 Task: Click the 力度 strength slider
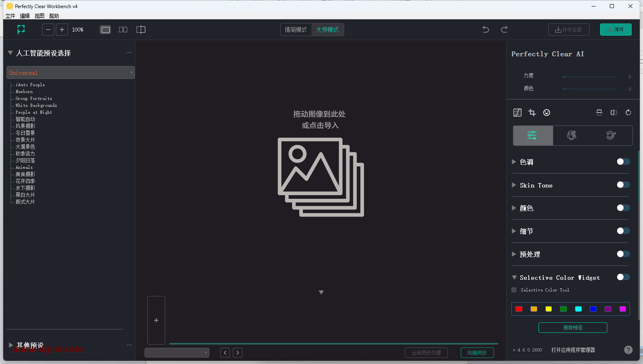pos(590,77)
